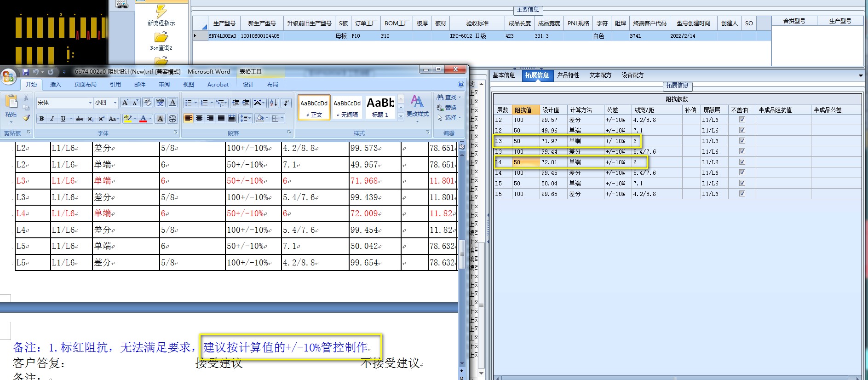The image size is (868, 380).
Task: Toggle 不盖油 checkbox for L5 100 row
Action: pyautogui.click(x=742, y=194)
